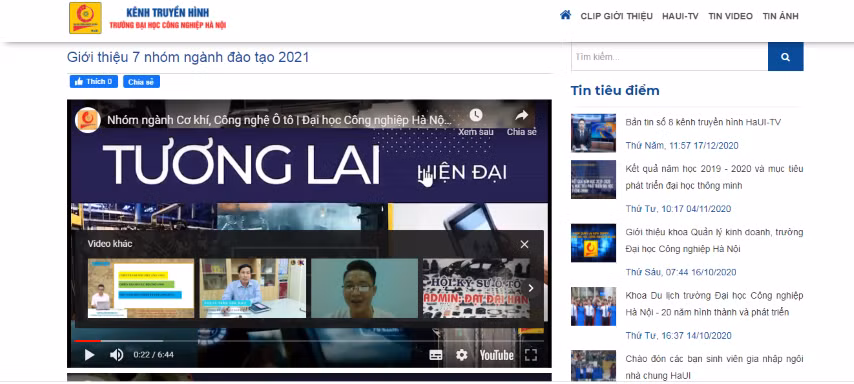Open the CLIP GIỚI THIỆU menu
854x384 pixels.
click(617, 16)
